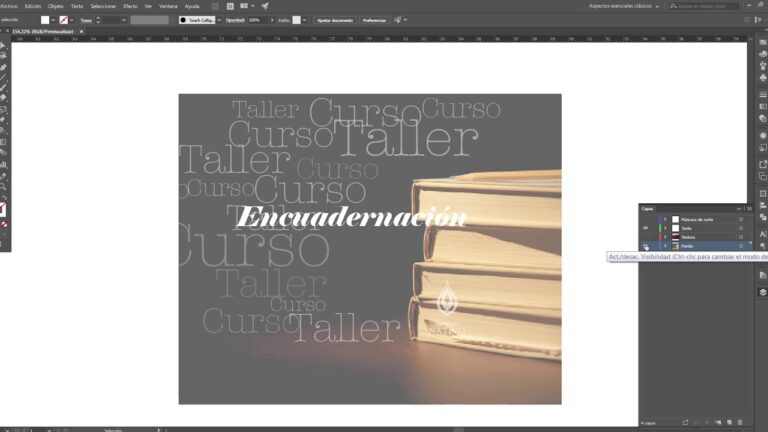Toggle visibility eye of the Texto layer

[x=646, y=228]
